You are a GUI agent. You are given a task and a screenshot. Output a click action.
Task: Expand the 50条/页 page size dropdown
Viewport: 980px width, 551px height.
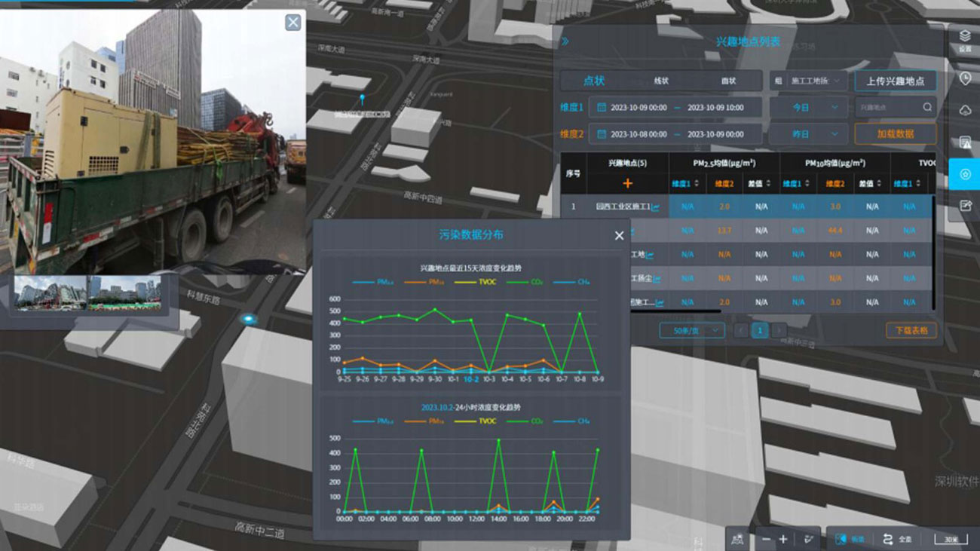coord(691,330)
